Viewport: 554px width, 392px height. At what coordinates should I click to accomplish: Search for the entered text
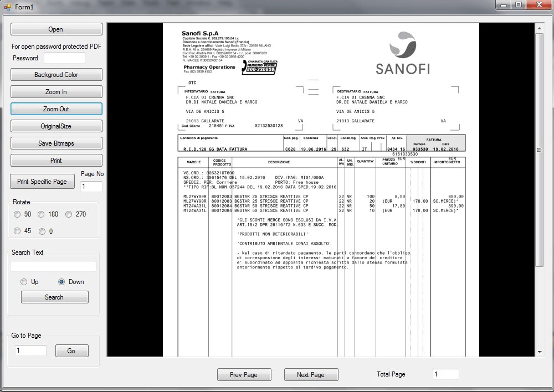pyautogui.click(x=54, y=297)
